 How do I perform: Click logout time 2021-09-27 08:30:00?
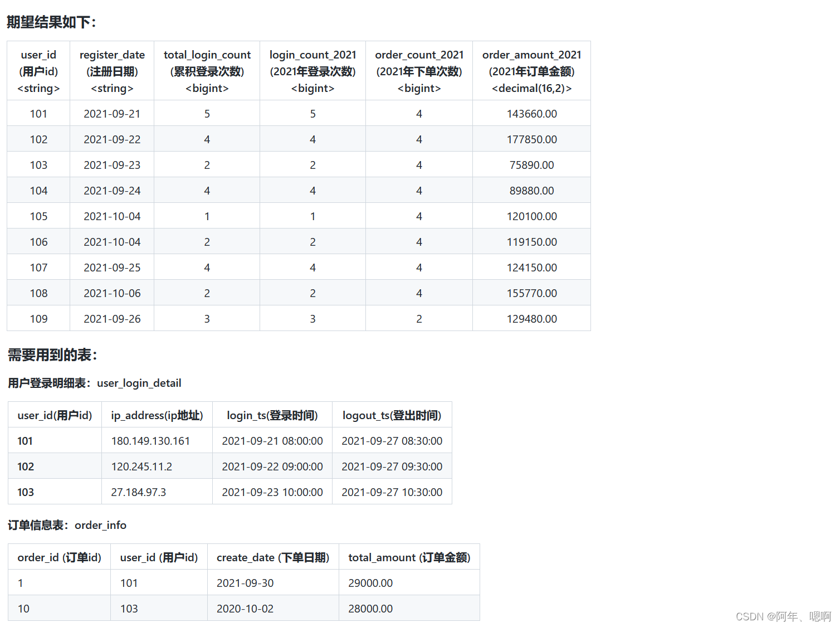[x=392, y=441]
